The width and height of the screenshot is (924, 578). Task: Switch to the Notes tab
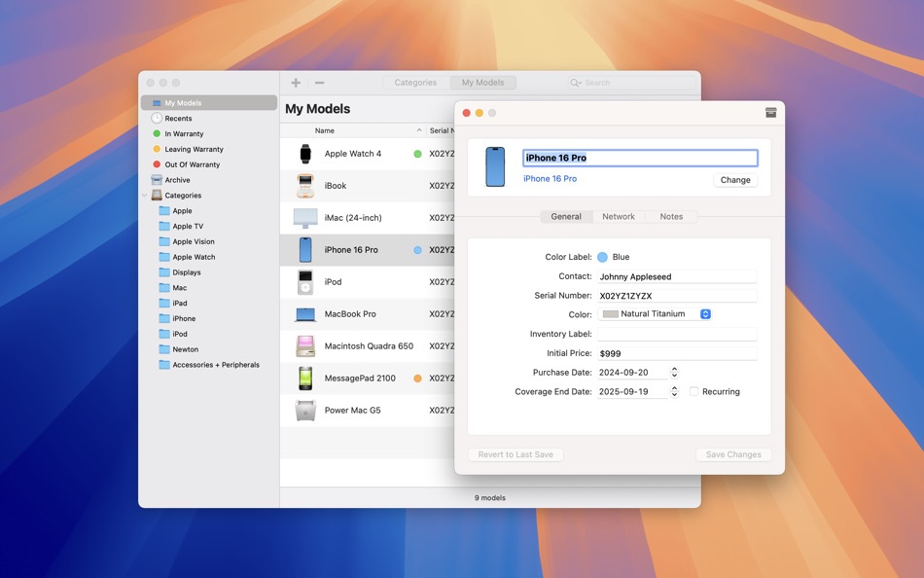(671, 216)
